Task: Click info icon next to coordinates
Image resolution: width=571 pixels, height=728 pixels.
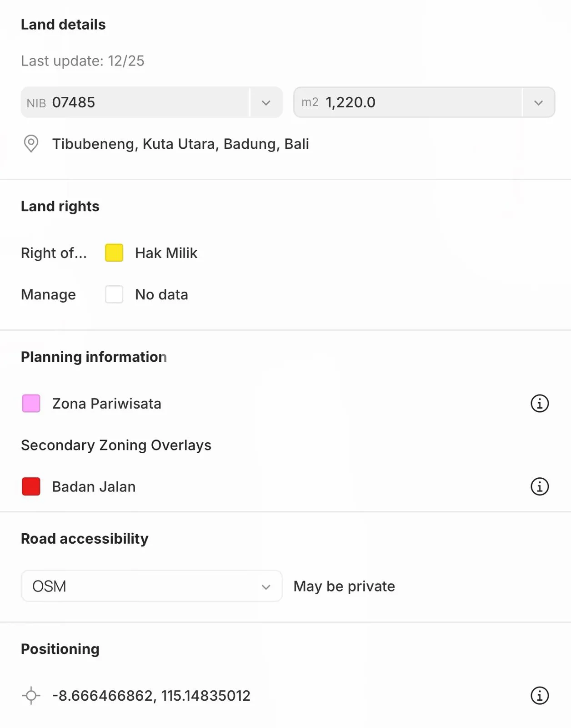Action: click(x=540, y=696)
